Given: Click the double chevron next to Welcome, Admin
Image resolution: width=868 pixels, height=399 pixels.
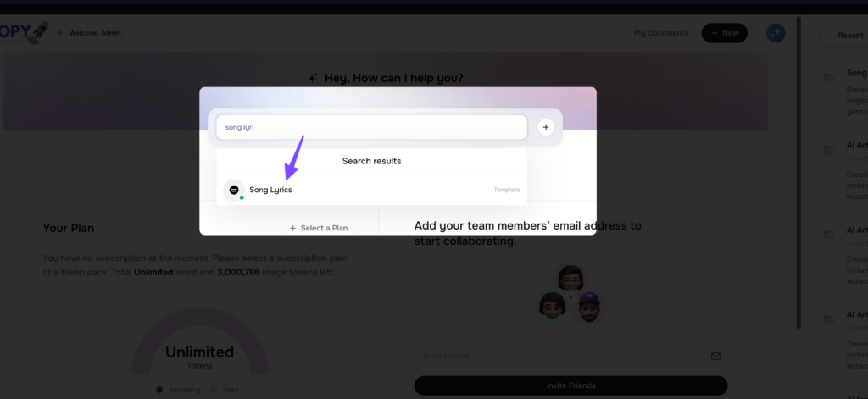Looking at the screenshot, I should click(60, 33).
